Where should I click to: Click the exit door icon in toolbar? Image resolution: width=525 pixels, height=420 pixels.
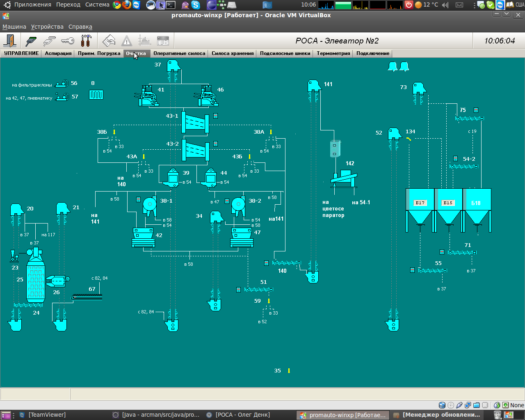point(10,41)
